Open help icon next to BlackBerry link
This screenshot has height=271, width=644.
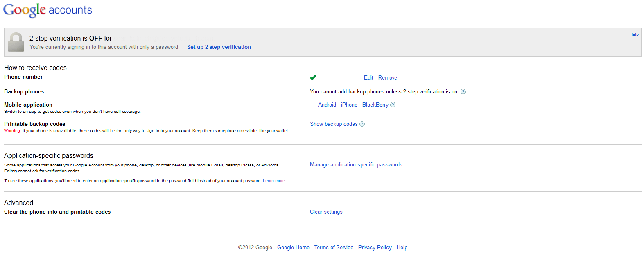coord(393,105)
